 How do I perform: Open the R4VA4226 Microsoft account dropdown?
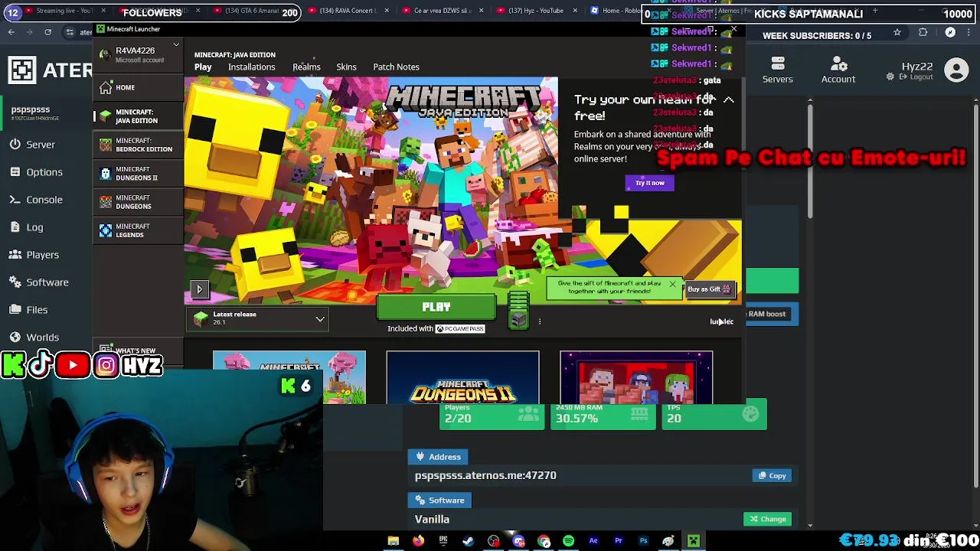point(138,54)
